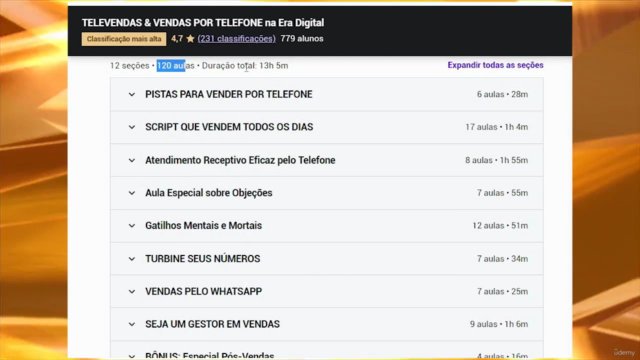Select SEJA UM GESTOR EM VENDAS title

(x=212, y=324)
